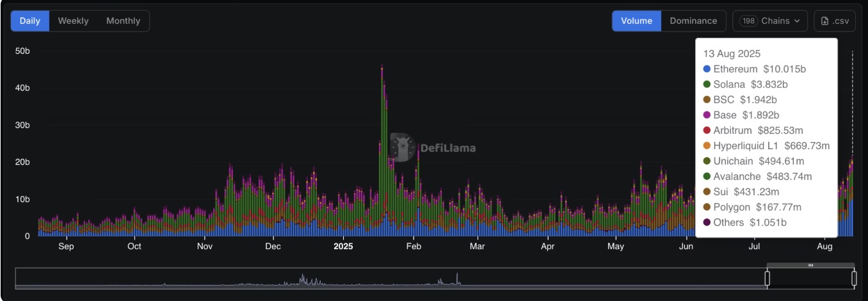Image resolution: width=868 pixels, height=301 pixels.
Task: Click the chevron arrow beside Chains
Action: click(797, 21)
